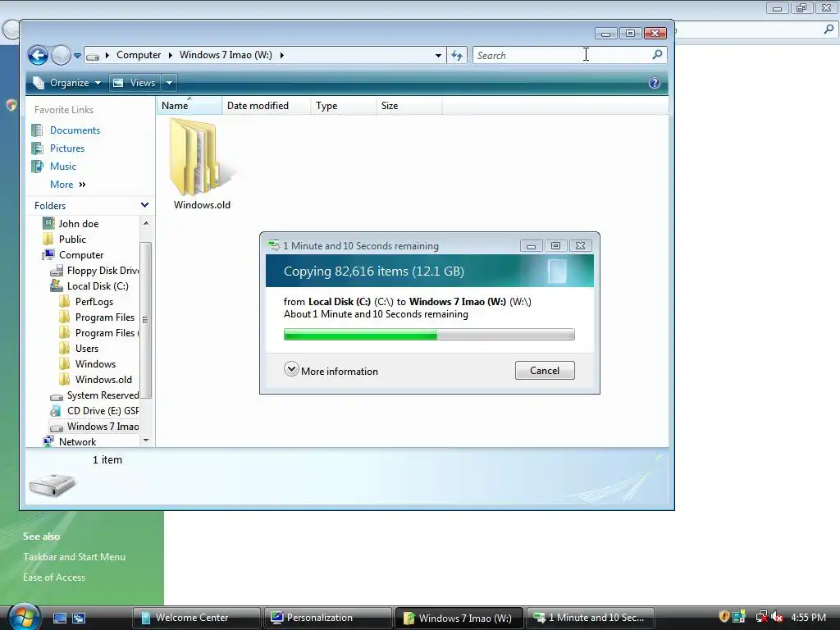Click the copy progress bar
Image resolution: width=840 pixels, height=630 pixels.
(x=429, y=335)
